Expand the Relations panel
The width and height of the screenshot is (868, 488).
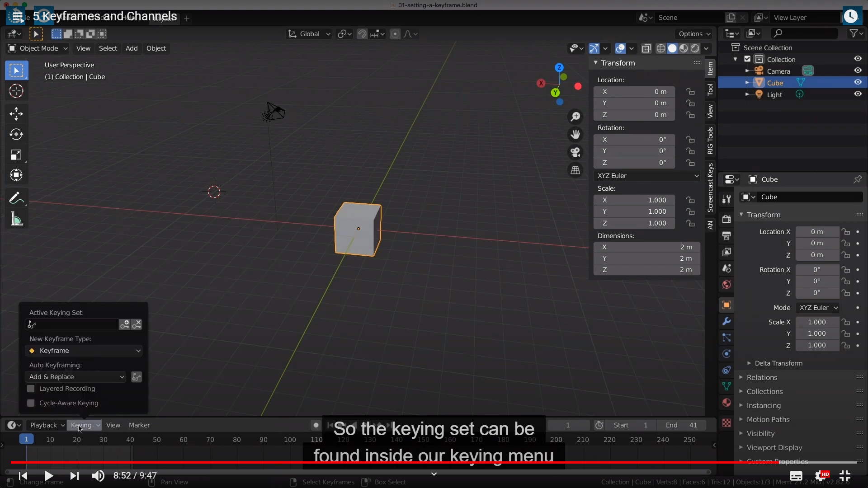tap(762, 377)
